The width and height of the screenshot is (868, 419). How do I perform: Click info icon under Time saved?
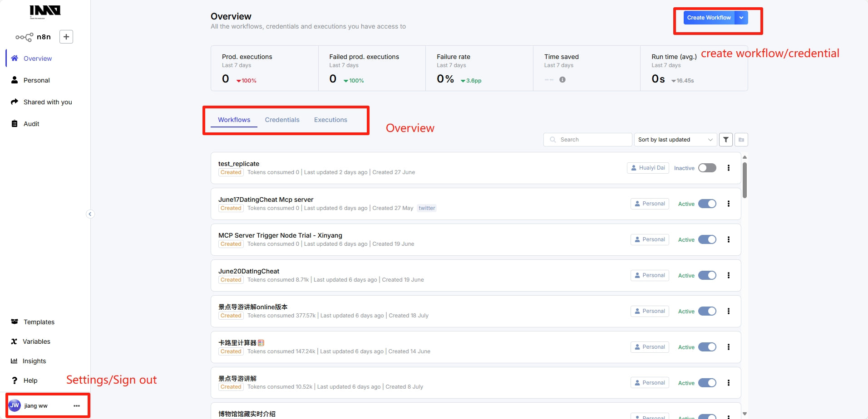tap(562, 80)
